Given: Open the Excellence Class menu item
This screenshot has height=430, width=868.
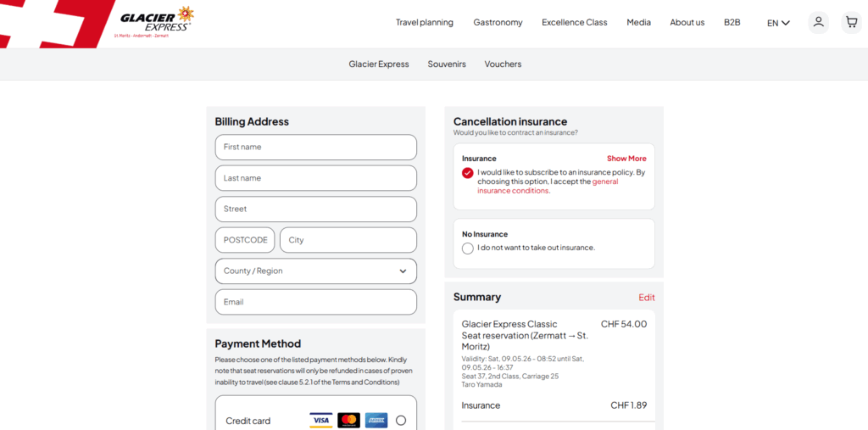Looking at the screenshot, I should tap(574, 23).
